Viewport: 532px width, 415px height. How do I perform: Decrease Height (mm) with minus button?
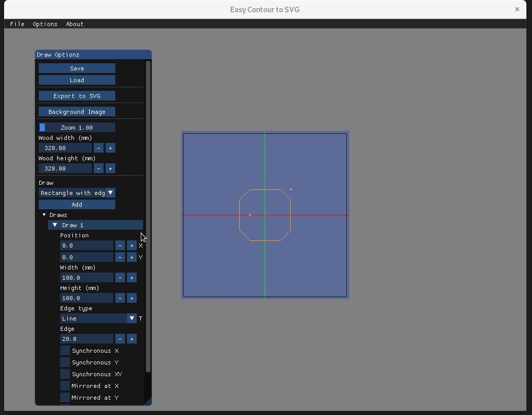[x=120, y=298]
